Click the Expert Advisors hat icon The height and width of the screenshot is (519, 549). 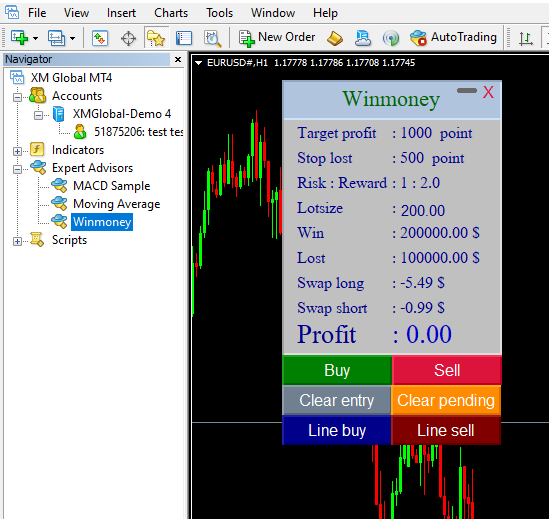(x=38, y=167)
